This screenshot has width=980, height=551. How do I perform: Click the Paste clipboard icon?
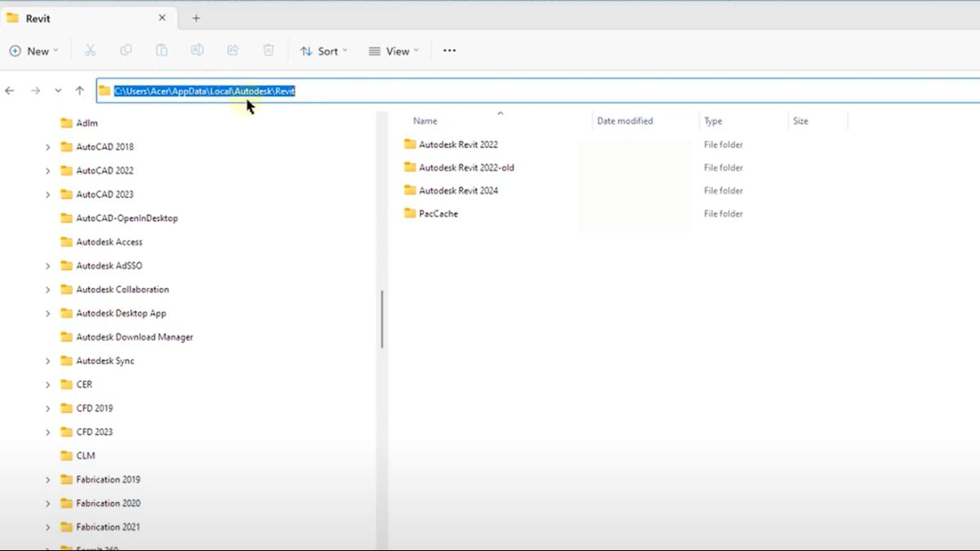click(x=162, y=51)
